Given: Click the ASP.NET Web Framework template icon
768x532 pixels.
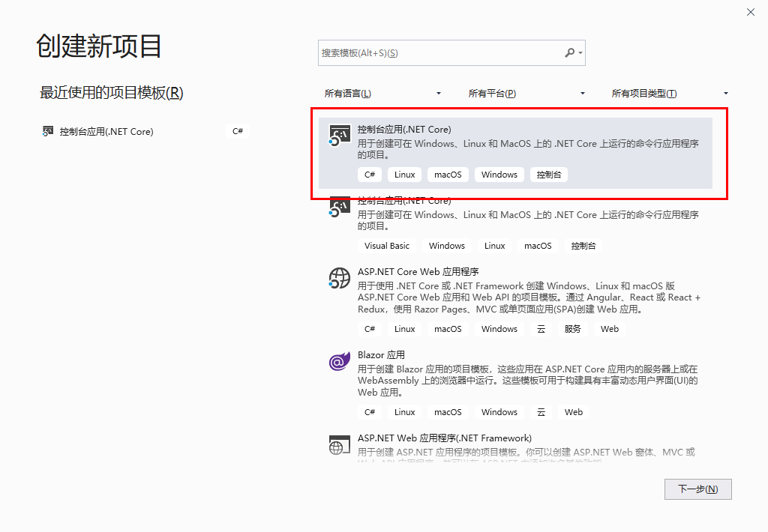Looking at the screenshot, I should coord(340,445).
